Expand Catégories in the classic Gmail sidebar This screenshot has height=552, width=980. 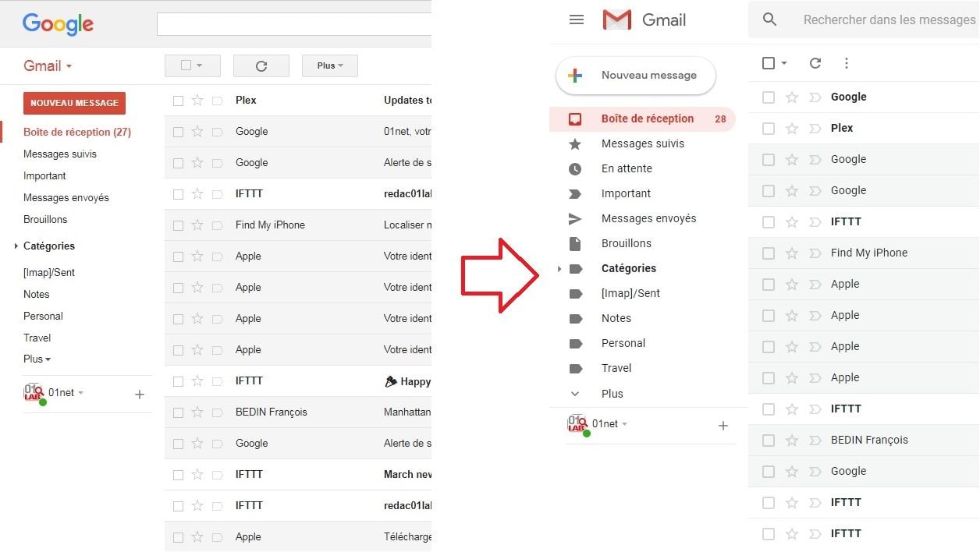pos(16,246)
